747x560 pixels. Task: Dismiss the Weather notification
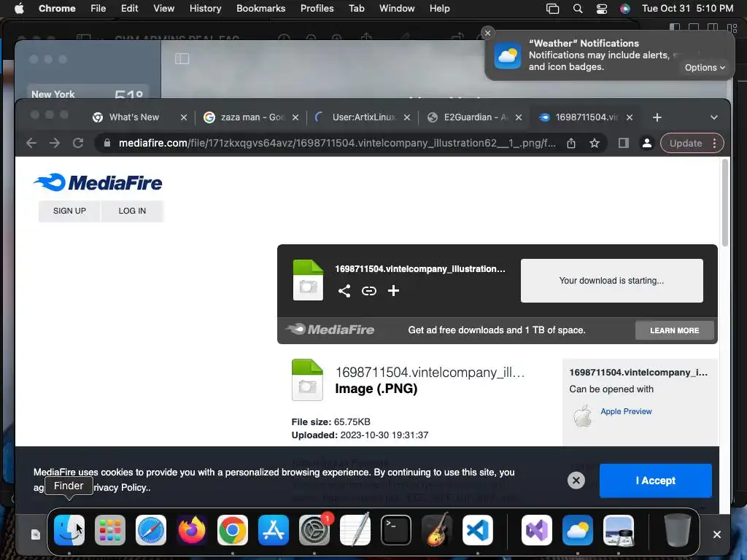point(487,33)
